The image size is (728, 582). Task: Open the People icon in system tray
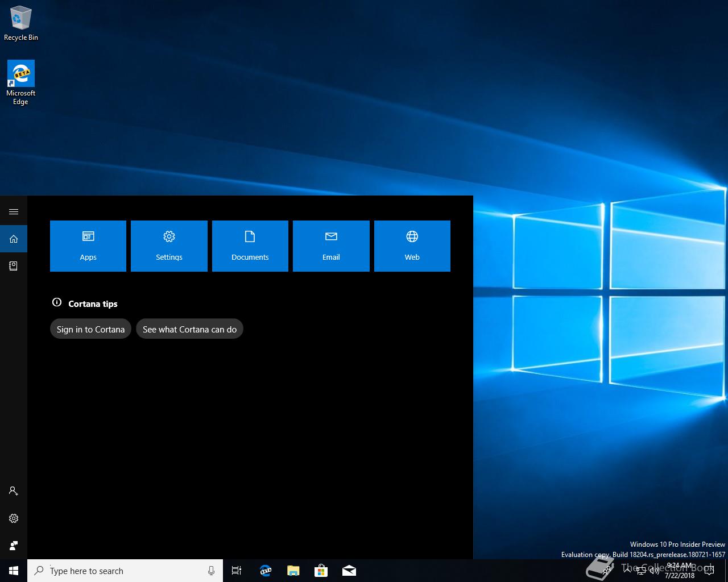click(x=607, y=571)
